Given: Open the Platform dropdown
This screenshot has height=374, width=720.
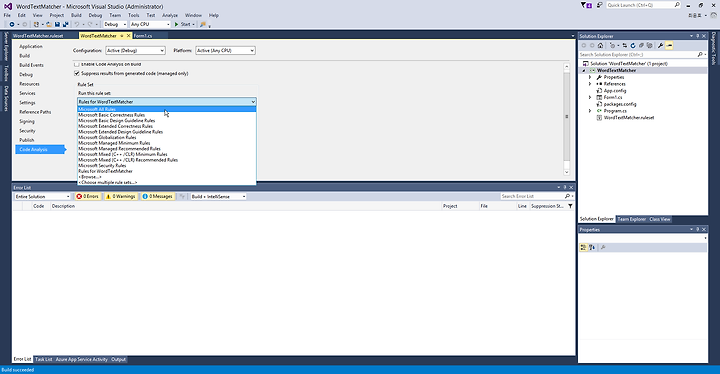Looking at the screenshot, I should point(225,51).
